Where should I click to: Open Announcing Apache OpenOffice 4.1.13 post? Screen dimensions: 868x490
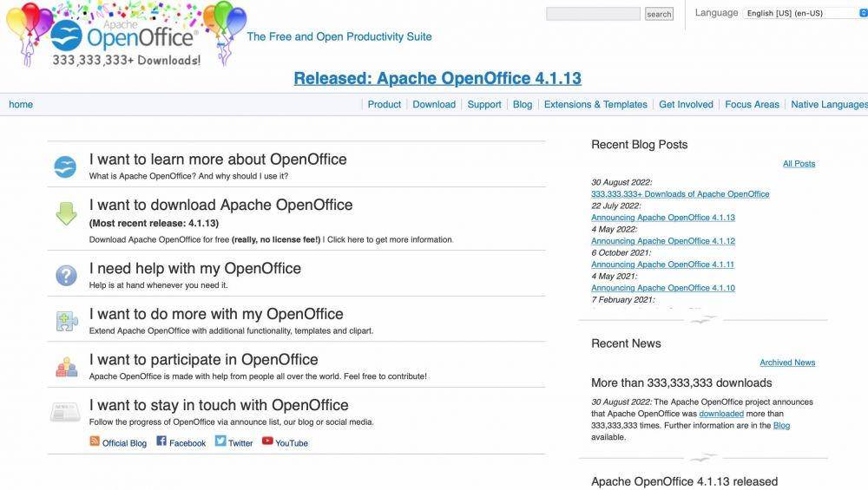pyautogui.click(x=663, y=218)
